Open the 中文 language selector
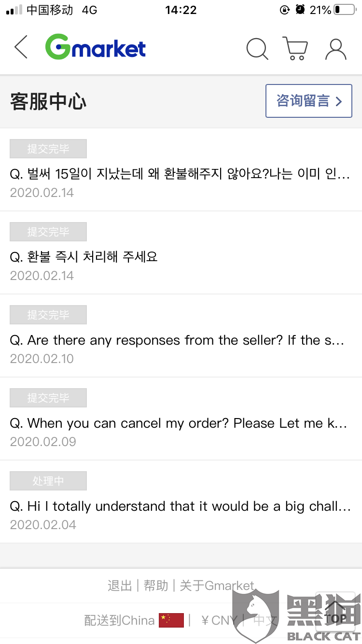Image resolution: width=362 pixels, height=644 pixels. [265, 620]
